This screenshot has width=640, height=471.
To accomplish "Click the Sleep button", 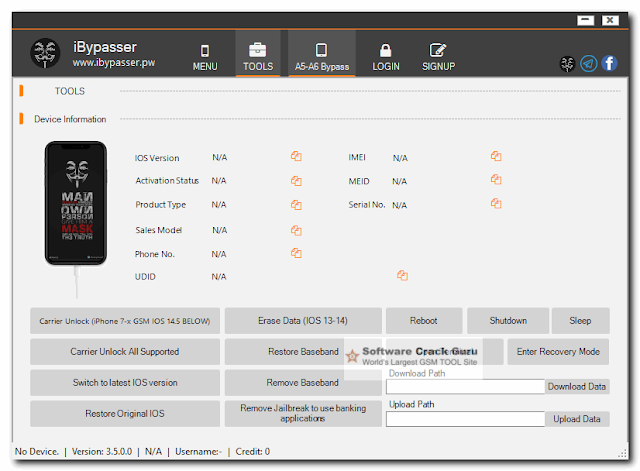I will (x=580, y=321).
